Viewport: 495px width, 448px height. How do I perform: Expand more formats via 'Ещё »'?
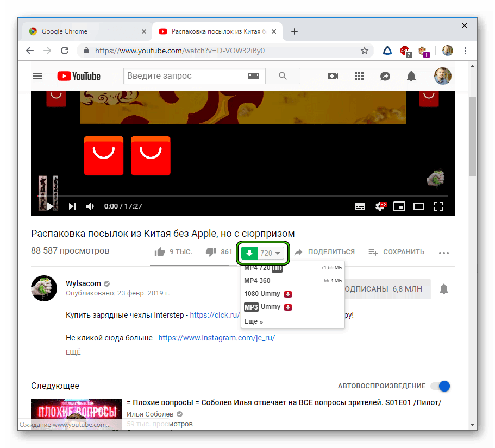(254, 321)
